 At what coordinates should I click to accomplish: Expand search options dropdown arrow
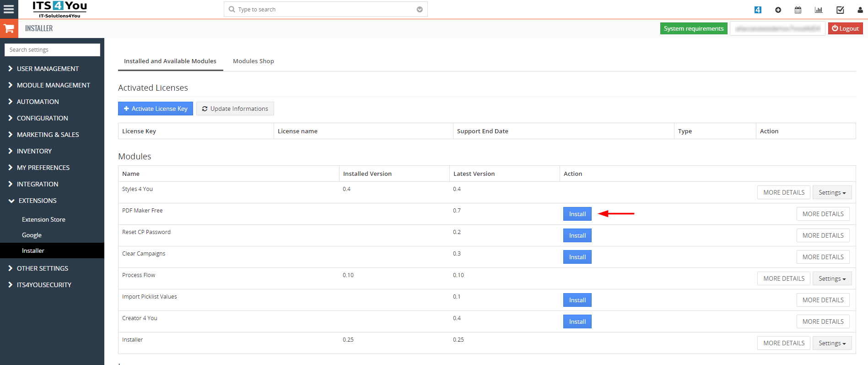(x=420, y=9)
